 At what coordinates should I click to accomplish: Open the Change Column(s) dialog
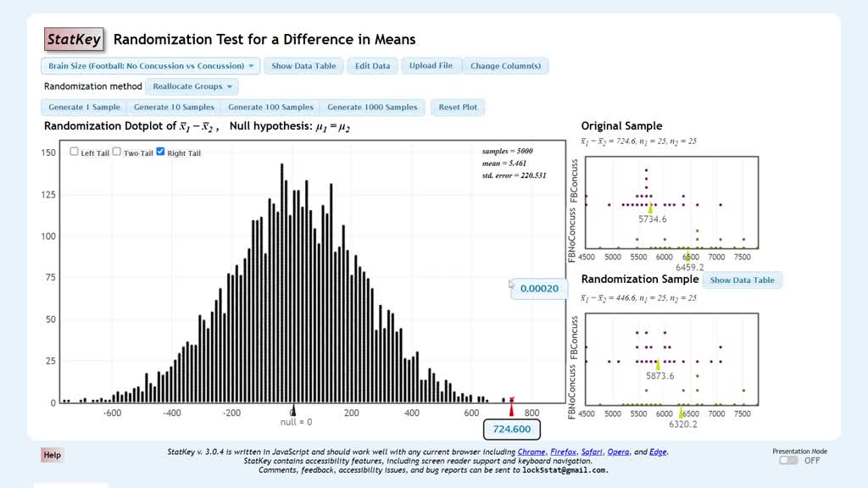pos(508,65)
